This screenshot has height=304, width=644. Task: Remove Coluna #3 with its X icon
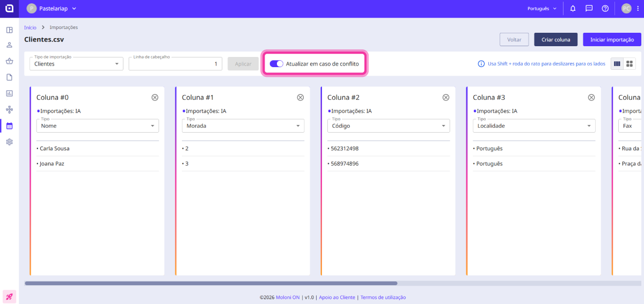tap(591, 97)
